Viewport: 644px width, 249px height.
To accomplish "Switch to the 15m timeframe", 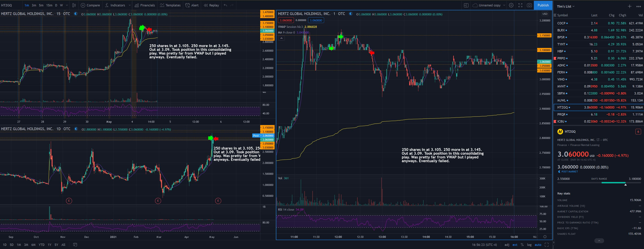I will point(49,5).
